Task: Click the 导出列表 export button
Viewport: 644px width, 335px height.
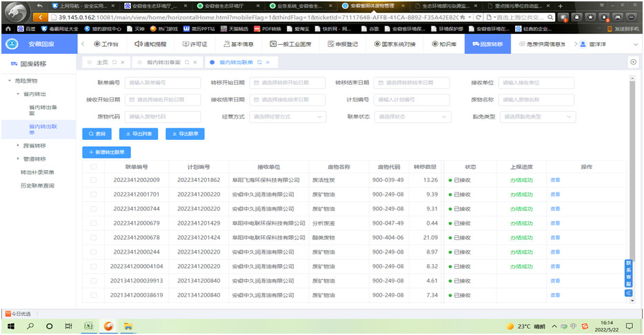Action: 140,134
